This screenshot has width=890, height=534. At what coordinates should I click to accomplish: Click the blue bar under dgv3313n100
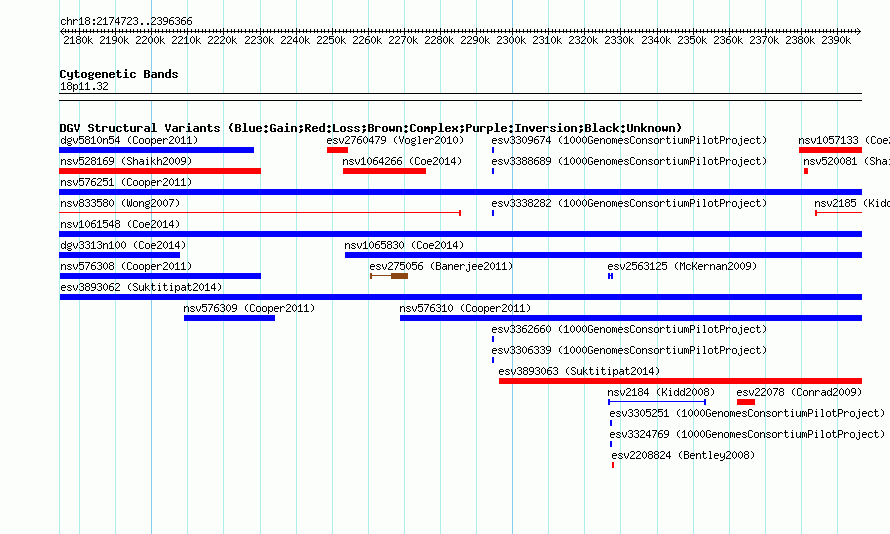point(119,255)
